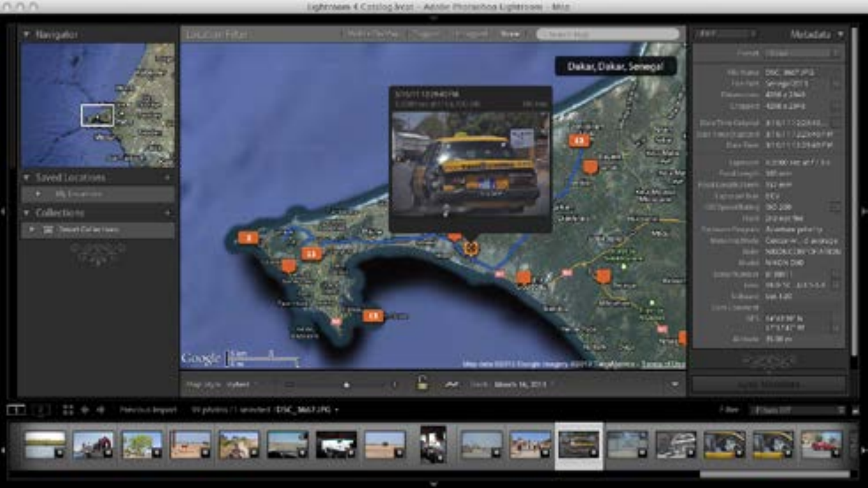Expand the Smart Collections set
Image resolution: width=868 pixels, height=488 pixels.
pos(32,229)
